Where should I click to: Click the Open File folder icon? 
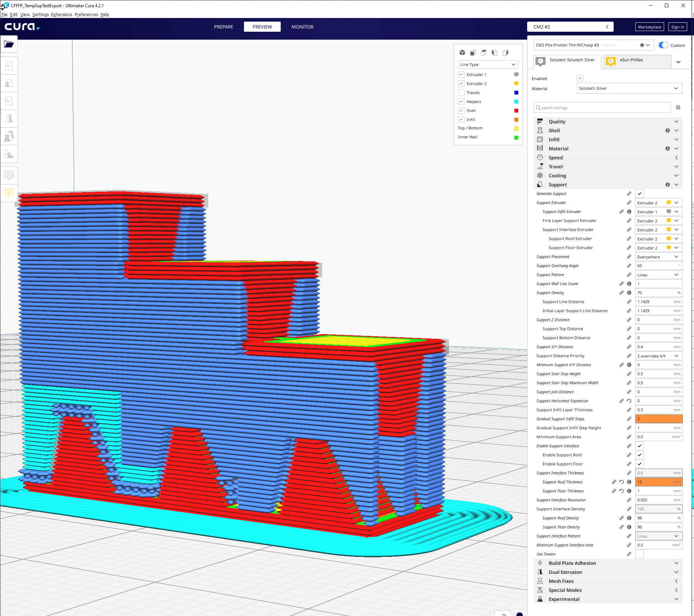9,44
